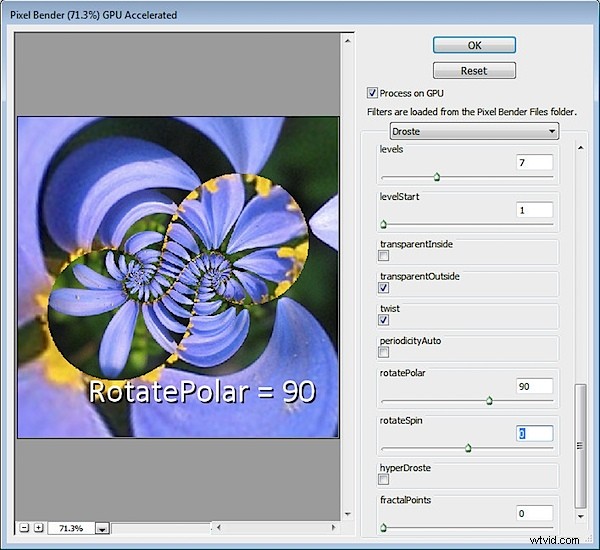This screenshot has height=550, width=600.
Task: Click preview horizontal scrollbar right arrow
Action: 333,527
